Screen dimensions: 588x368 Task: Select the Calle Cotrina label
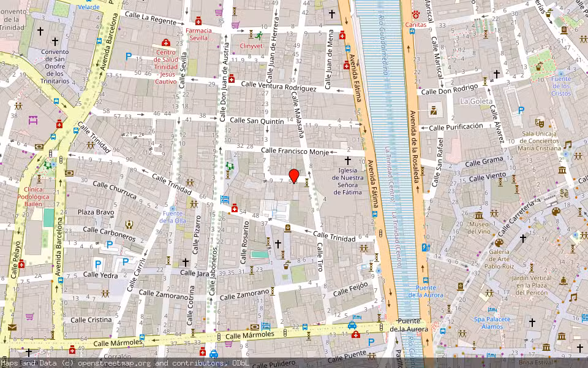(190, 305)
